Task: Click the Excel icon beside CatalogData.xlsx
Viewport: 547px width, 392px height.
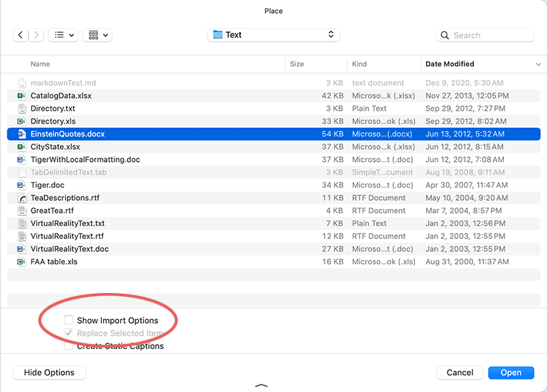Action: (22, 96)
